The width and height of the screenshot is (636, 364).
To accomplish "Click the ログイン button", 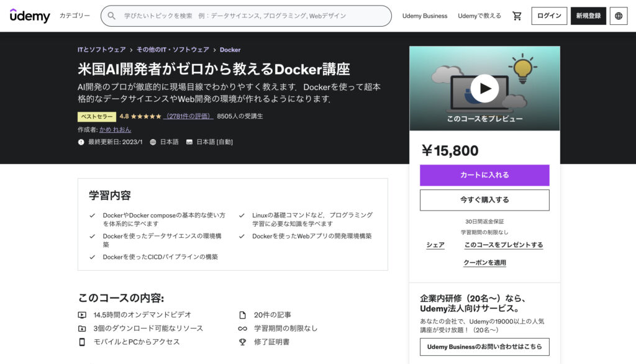I will [549, 16].
